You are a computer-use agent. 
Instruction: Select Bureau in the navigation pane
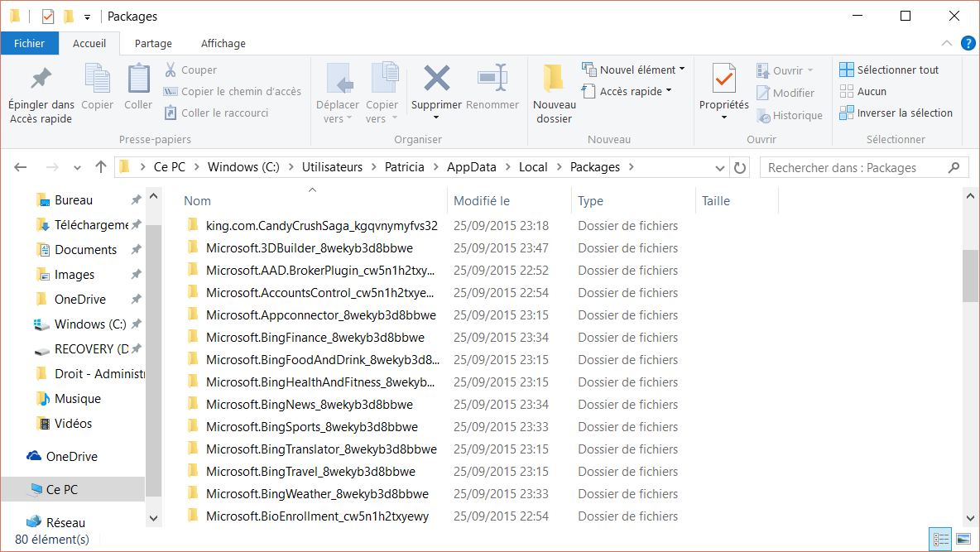pos(73,200)
